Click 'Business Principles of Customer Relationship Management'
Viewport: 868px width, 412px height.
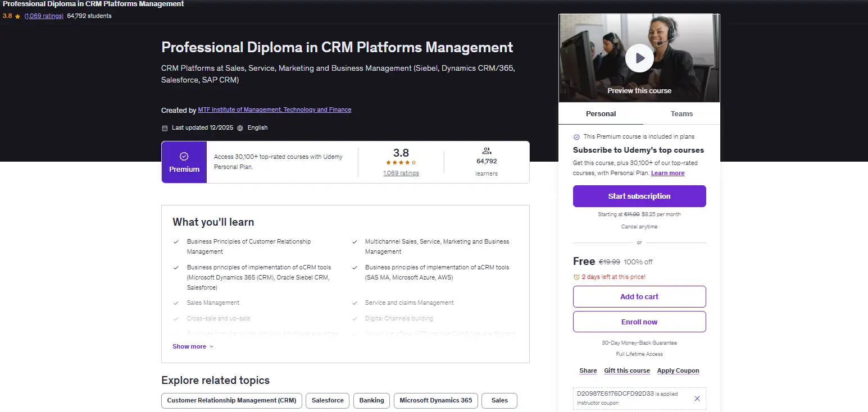249,246
